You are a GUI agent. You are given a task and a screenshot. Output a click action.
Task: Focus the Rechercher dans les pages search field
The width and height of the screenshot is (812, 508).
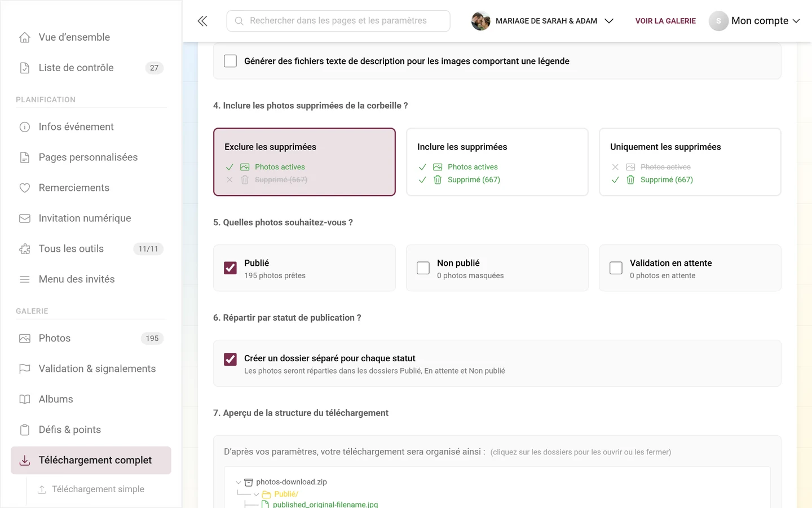(338, 21)
